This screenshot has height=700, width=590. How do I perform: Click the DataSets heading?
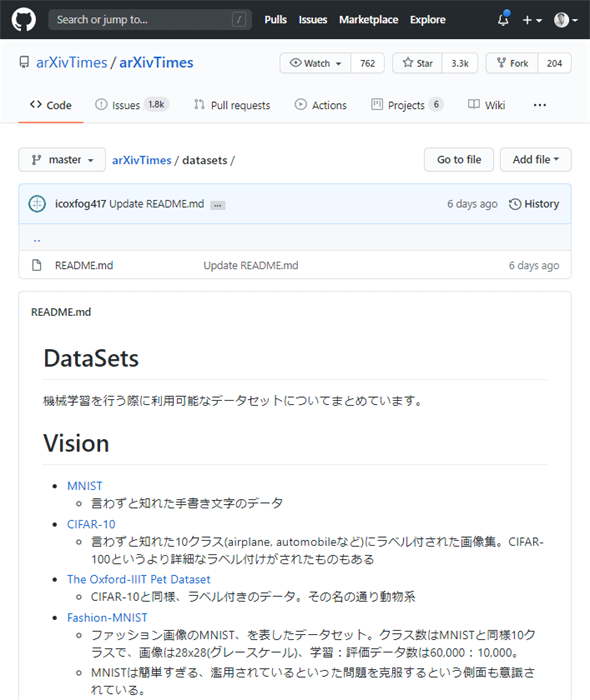point(91,358)
